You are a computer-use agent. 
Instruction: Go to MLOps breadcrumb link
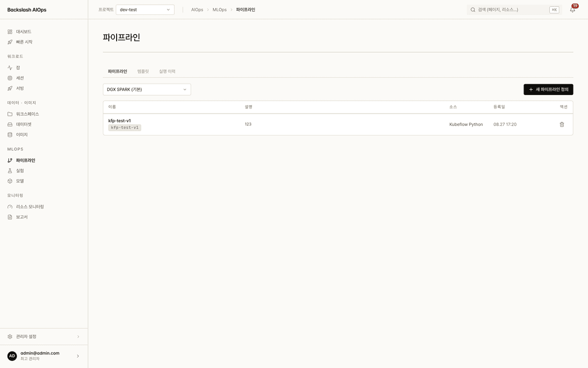[219, 10]
